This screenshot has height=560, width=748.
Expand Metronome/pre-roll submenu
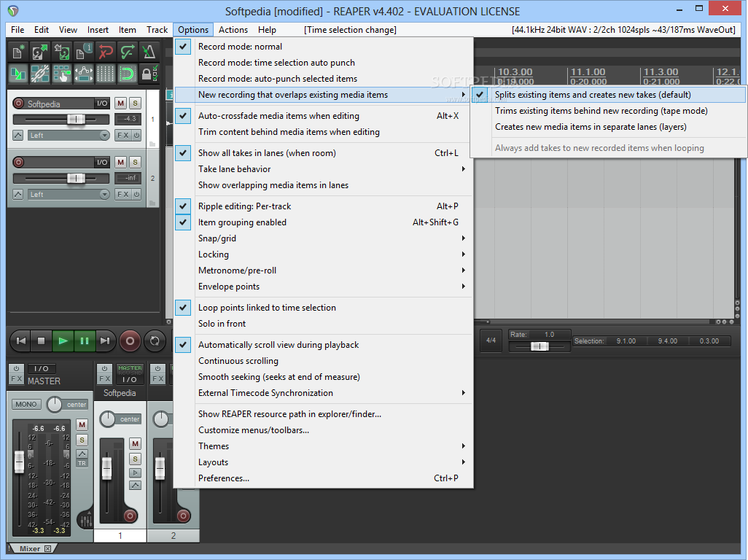click(324, 271)
